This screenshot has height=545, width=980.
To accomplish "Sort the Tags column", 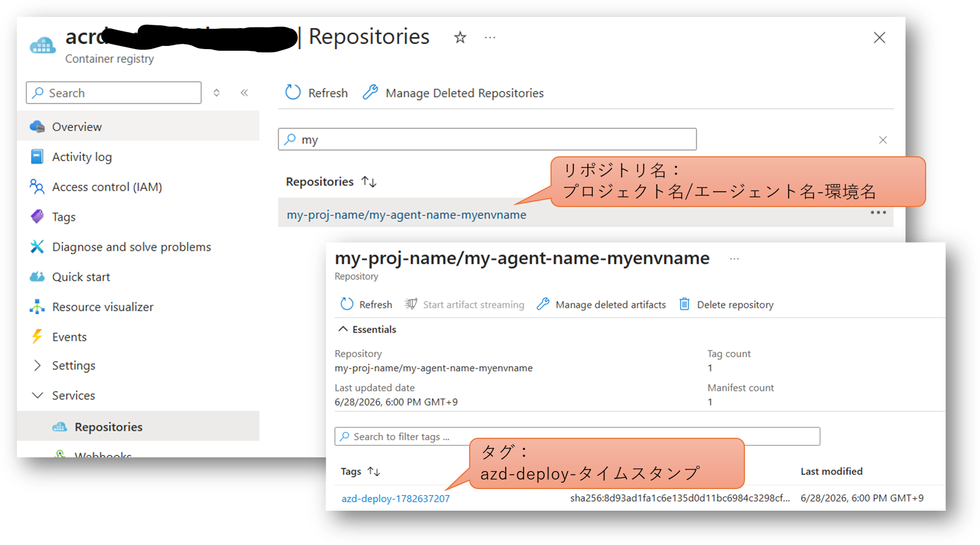I will click(x=374, y=471).
